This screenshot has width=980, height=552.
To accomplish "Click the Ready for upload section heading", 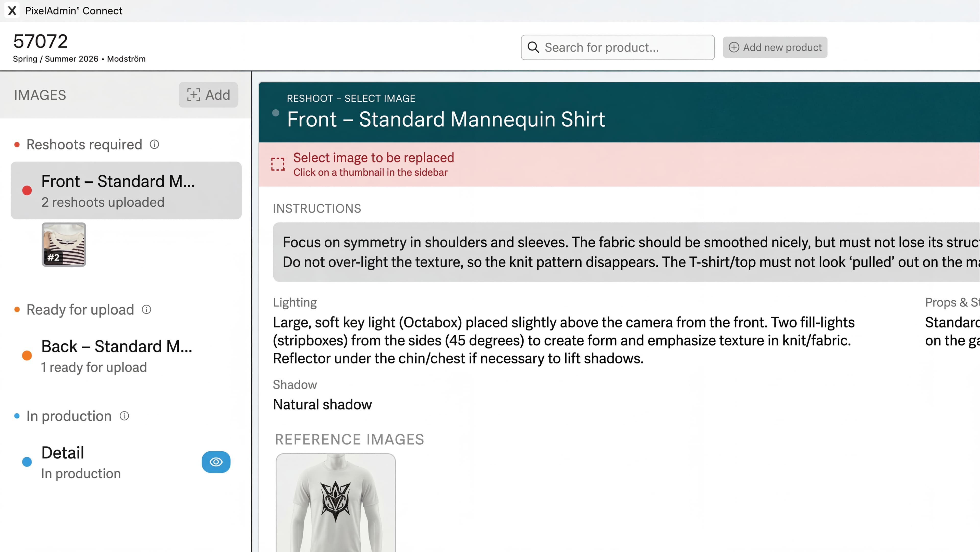I will point(80,310).
